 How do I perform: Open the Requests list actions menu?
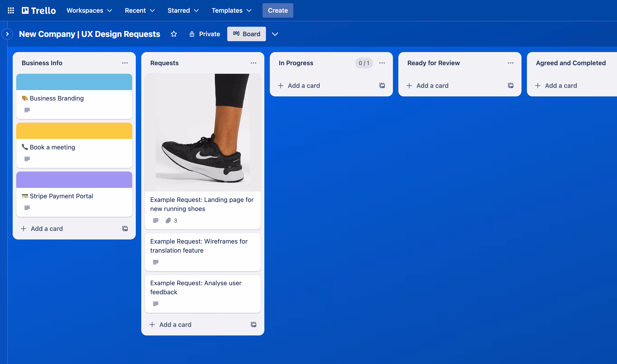[253, 63]
